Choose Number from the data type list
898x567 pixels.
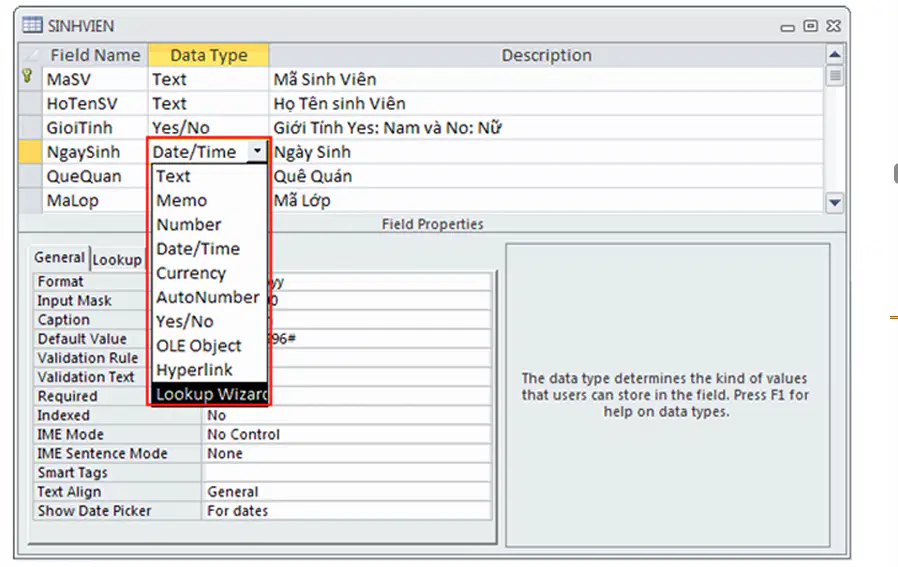209,225
